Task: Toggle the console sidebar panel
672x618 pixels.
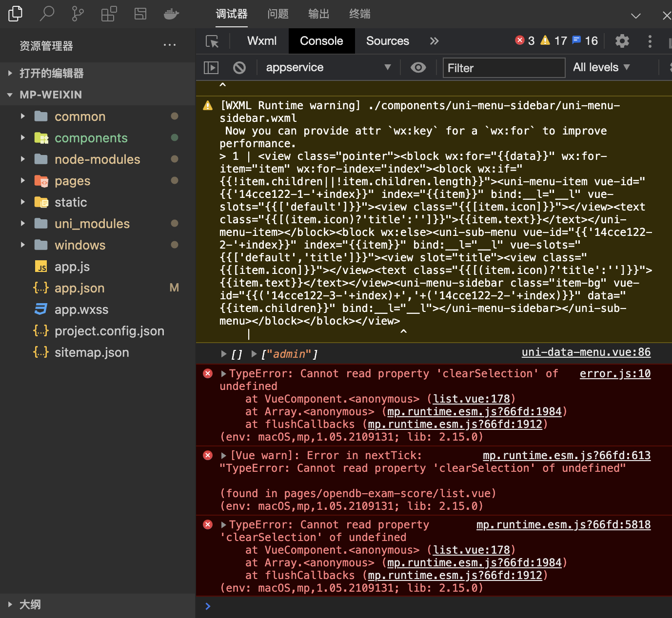Action: pyautogui.click(x=211, y=67)
